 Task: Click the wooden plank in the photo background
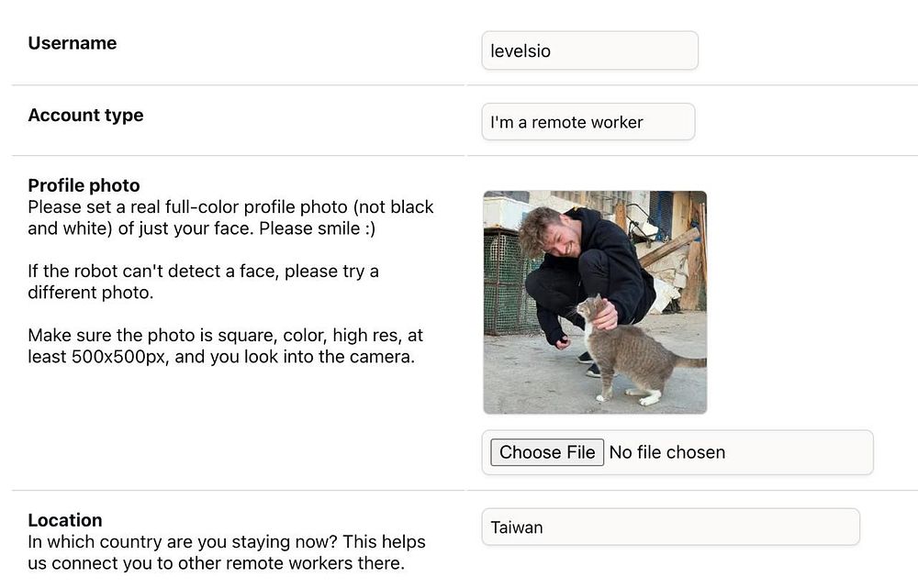(x=668, y=245)
